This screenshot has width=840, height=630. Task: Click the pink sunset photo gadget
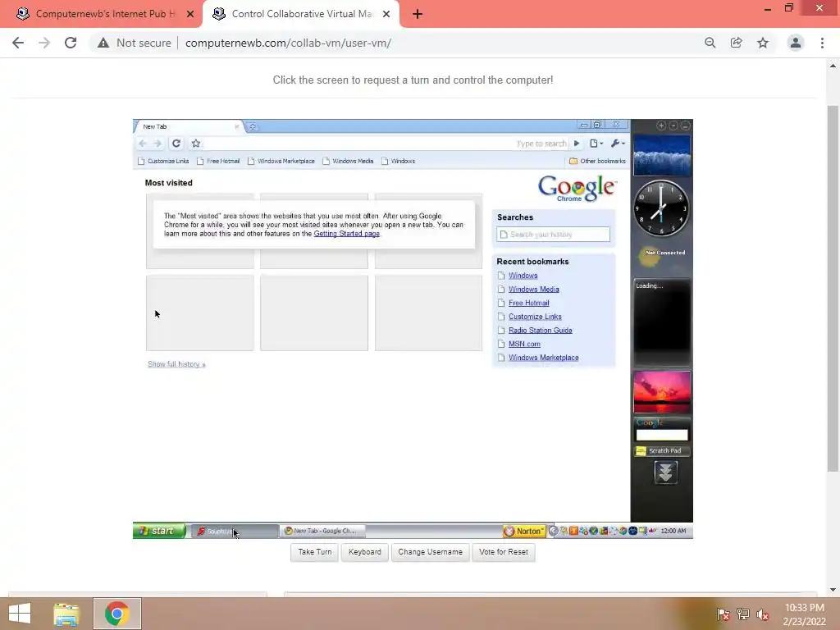tap(662, 392)
